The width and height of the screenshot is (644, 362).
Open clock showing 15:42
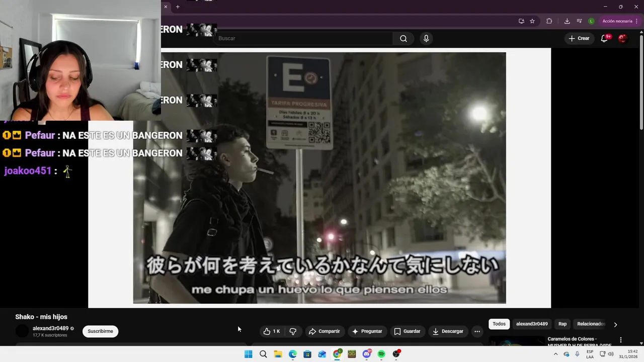coord(628,354)
